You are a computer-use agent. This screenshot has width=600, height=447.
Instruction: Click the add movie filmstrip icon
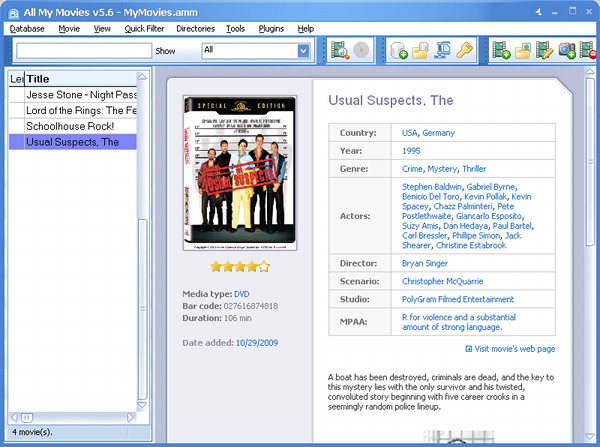coord(501,50)
